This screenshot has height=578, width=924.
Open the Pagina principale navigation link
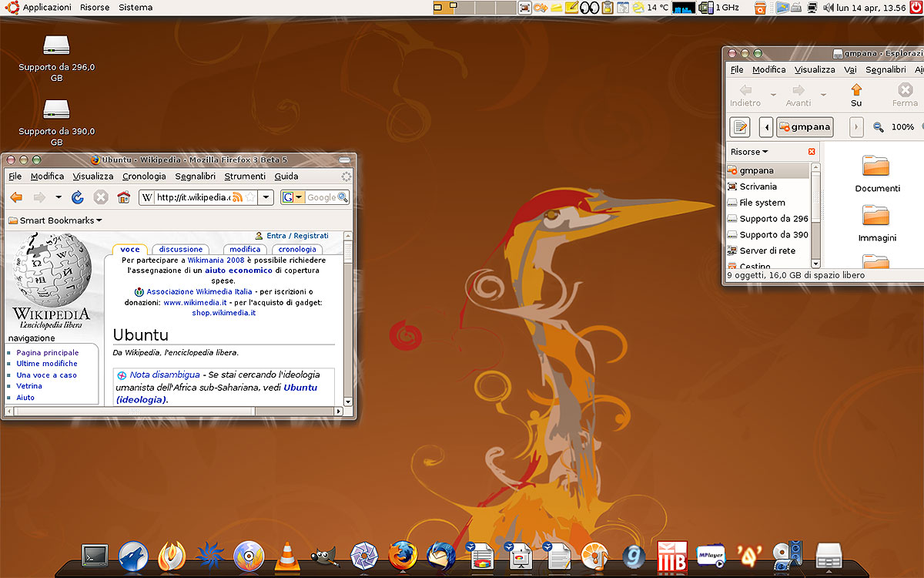(x=47, y=353)
